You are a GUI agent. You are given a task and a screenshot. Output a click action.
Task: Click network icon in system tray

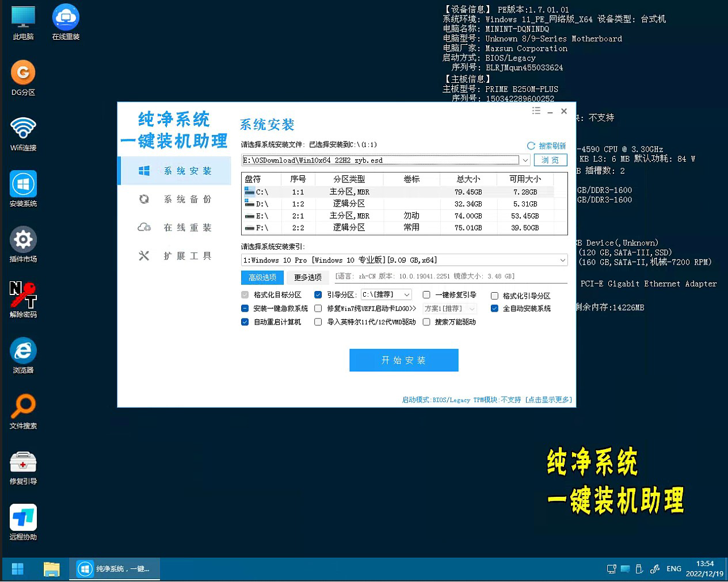(611, 569)
